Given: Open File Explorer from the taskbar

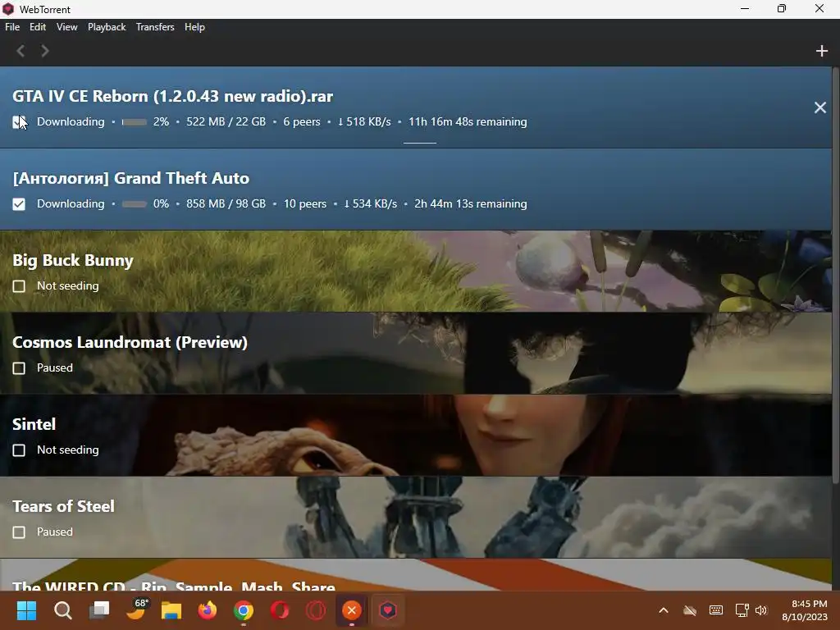Looking at the screenshot, I should [171, 610].
